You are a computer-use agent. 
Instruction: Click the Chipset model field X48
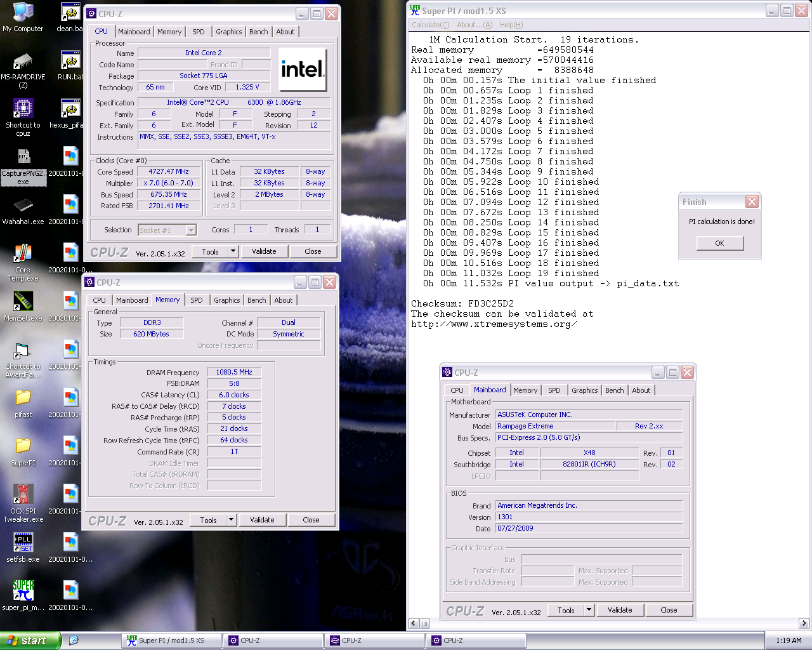pos(589,453)
